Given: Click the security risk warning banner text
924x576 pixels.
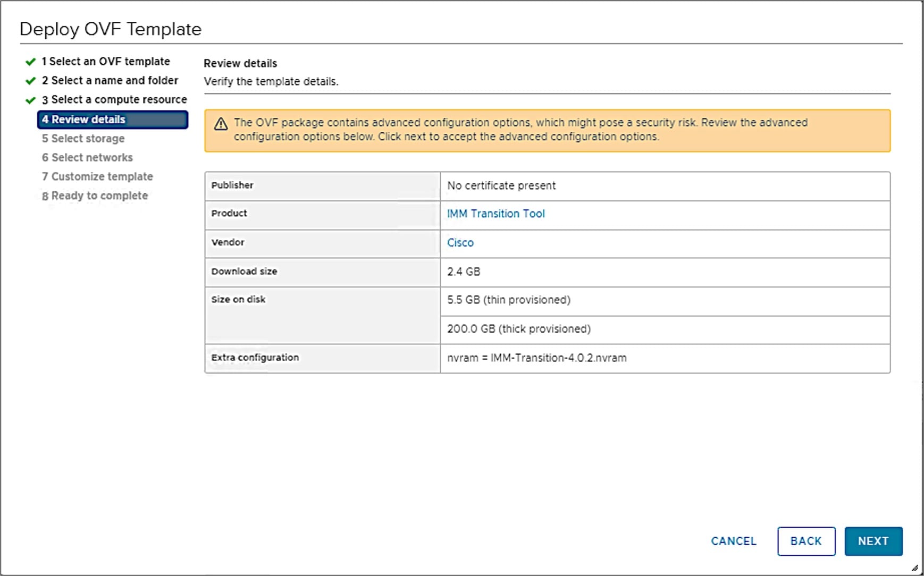Looking at the screenshot, I should tap(520, 130).
